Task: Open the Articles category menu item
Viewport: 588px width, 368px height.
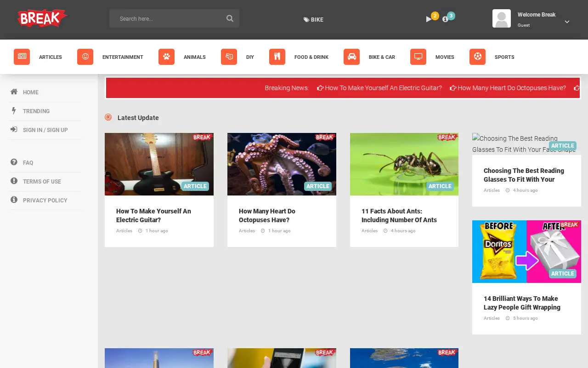Action: tap(51, 57)
